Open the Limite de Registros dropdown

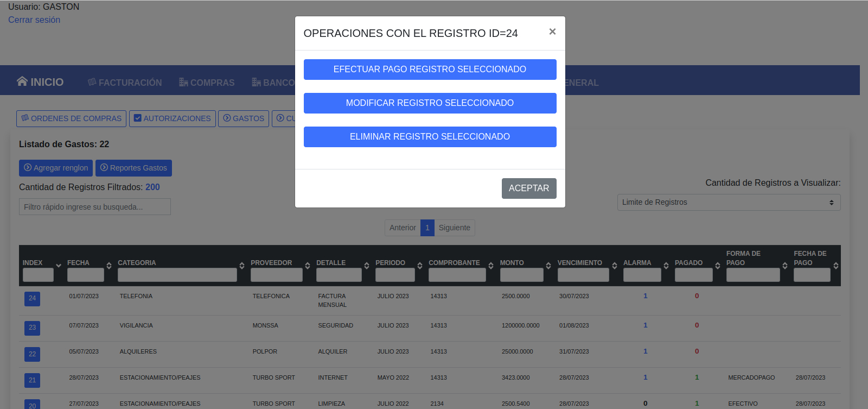coord(728,202)
